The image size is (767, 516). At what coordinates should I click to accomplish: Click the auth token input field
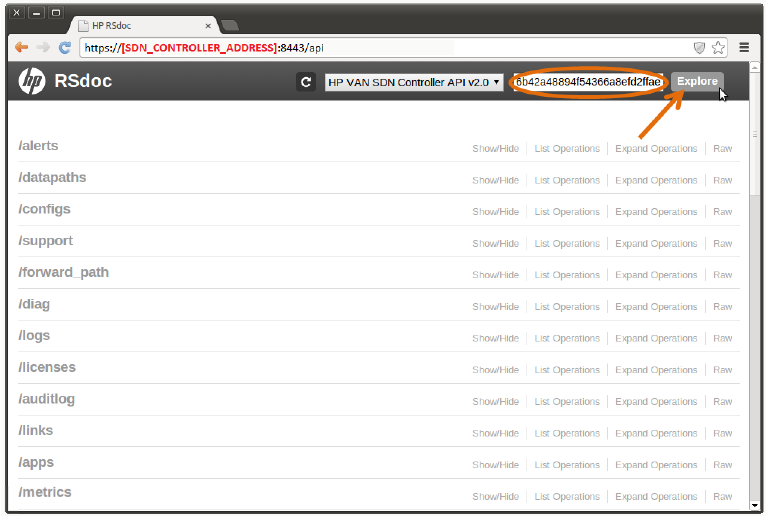588,82
